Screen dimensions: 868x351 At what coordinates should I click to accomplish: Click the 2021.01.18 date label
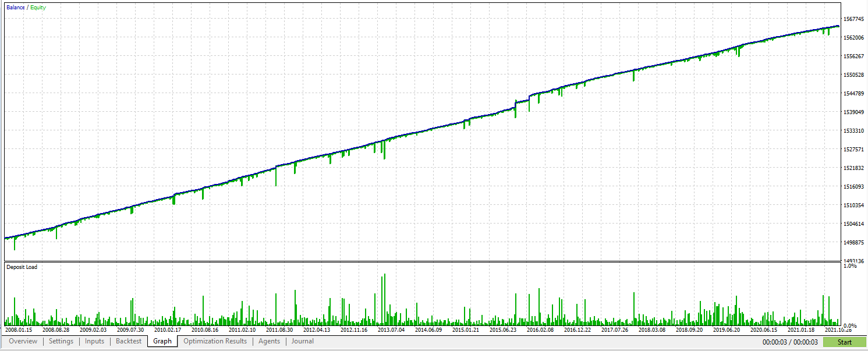click(x=801, y=330)
